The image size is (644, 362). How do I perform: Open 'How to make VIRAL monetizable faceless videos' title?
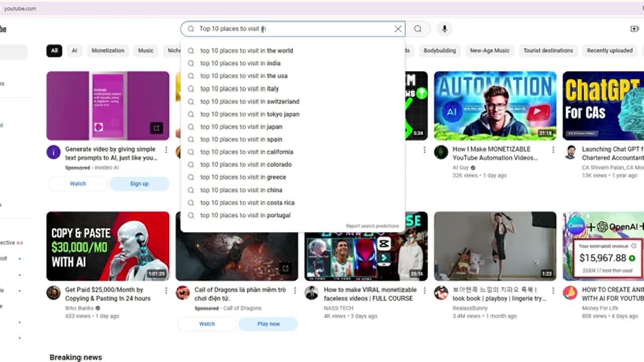370,294
